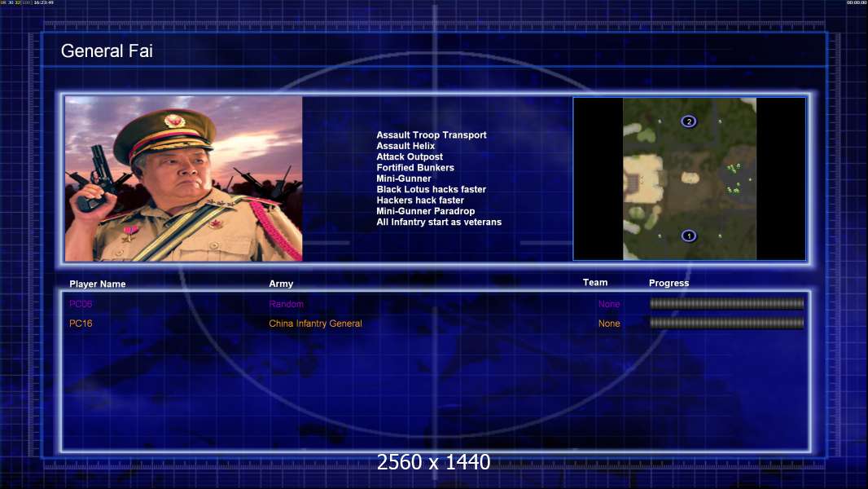The width and height of the screenshot is (868, 489).
Task: Click 'Fortified Bunkers' ability text
Action: coord(415,167)
